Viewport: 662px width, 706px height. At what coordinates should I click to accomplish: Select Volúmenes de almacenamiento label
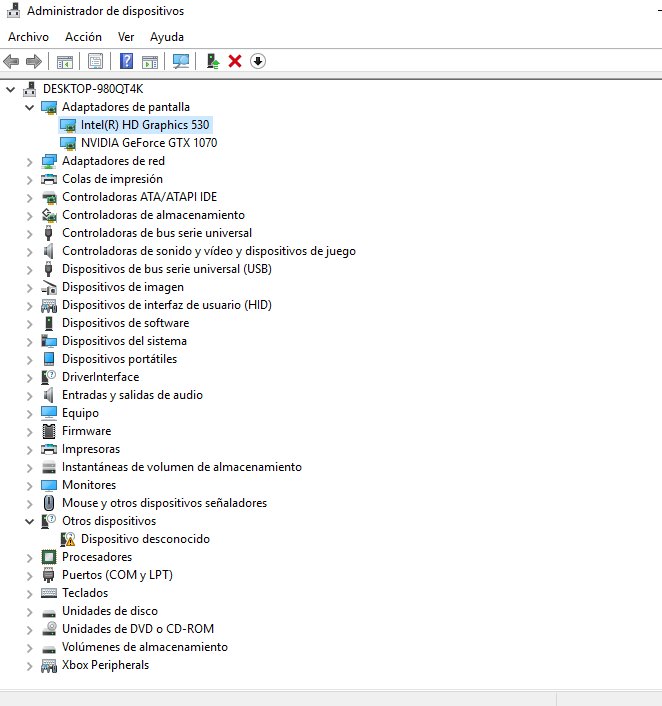(x=145, y=647)
